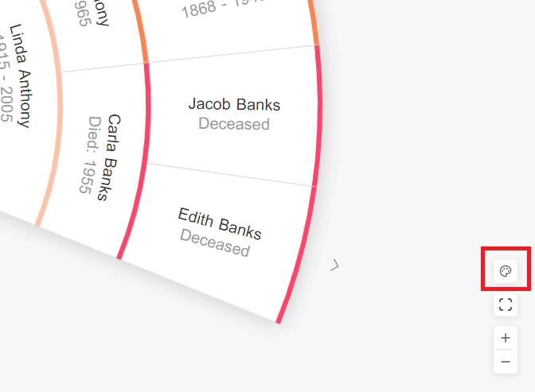Toggle fullscreen view with brackets icon
This screenshot has height=392, width=535.
point(506,305)
